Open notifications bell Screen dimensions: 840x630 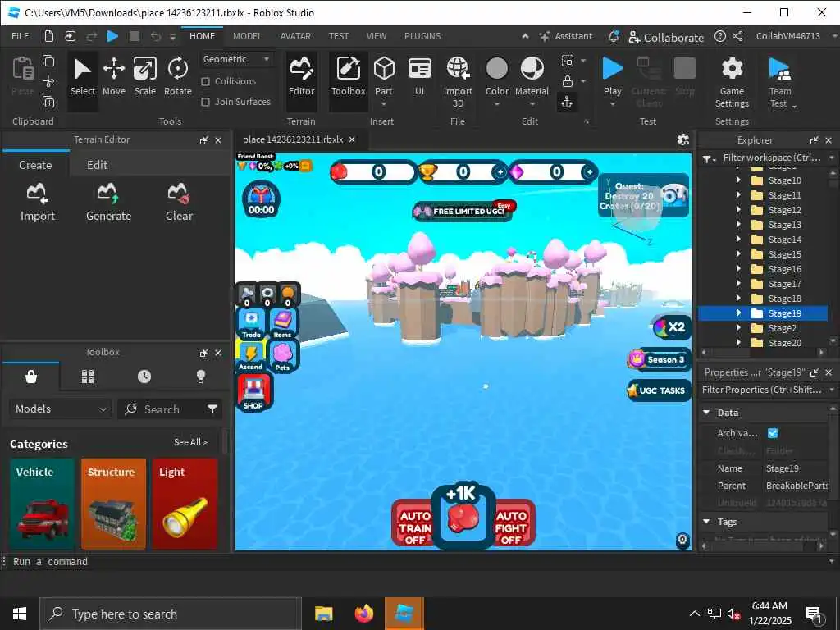click(x=614, y=36)
